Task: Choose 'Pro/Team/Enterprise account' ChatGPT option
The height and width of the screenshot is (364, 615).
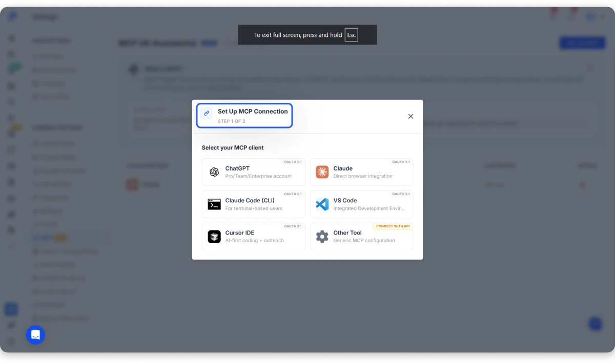Action: pyautogui.click(x=254, y=172)
